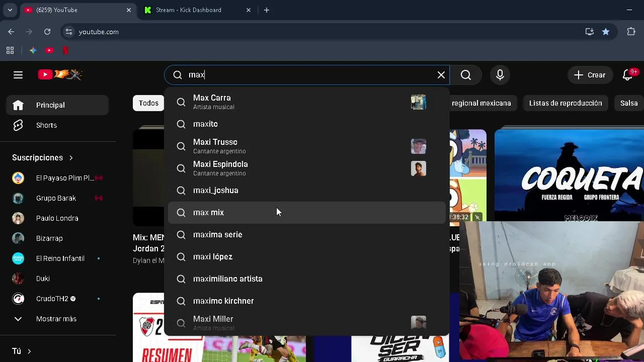644x362 pixels.
Task: Open the apps grid bookmark
Action: pos(10,50)
